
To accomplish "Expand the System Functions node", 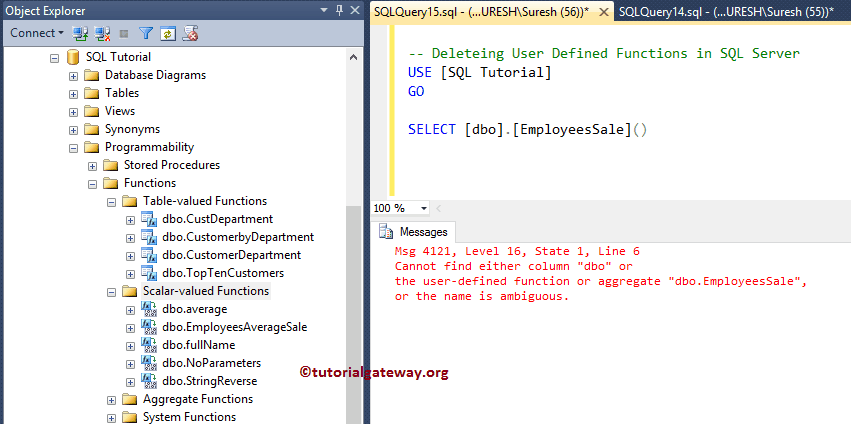I will click(x=111, y=418).
